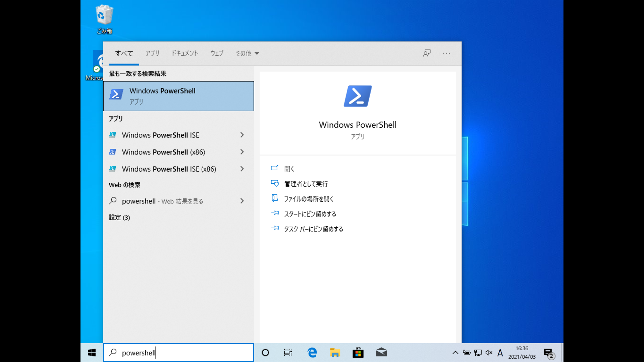The height and width of the screenshot is (362, 644).
Task: Click the muted volume icon in system tray
Action: pyautogui.click(x=489, y=353)
